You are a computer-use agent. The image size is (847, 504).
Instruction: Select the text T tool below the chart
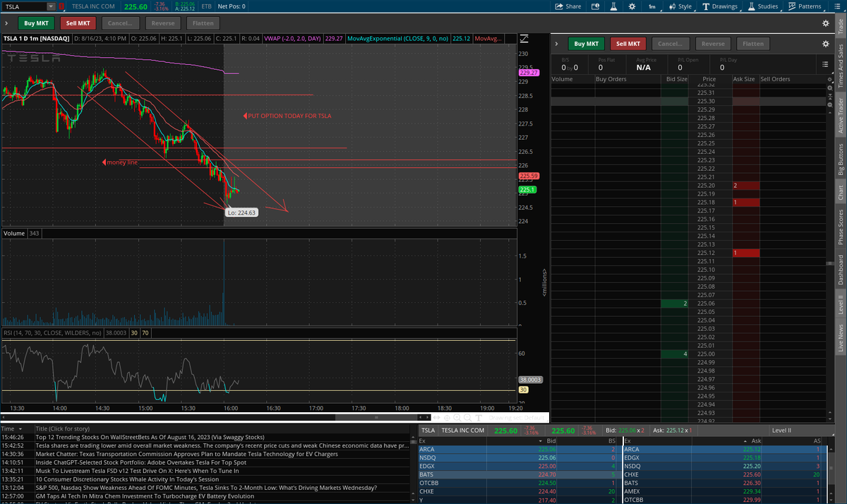pos(477,417)
